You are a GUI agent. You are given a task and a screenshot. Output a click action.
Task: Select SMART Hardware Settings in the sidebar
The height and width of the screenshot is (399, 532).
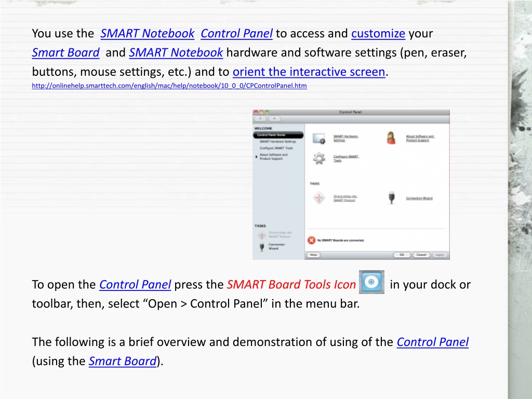click(x=277, y=141)
